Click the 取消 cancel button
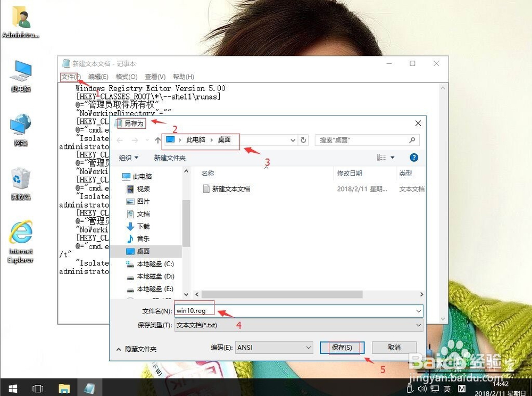The image size is (532, 396). 394,348
